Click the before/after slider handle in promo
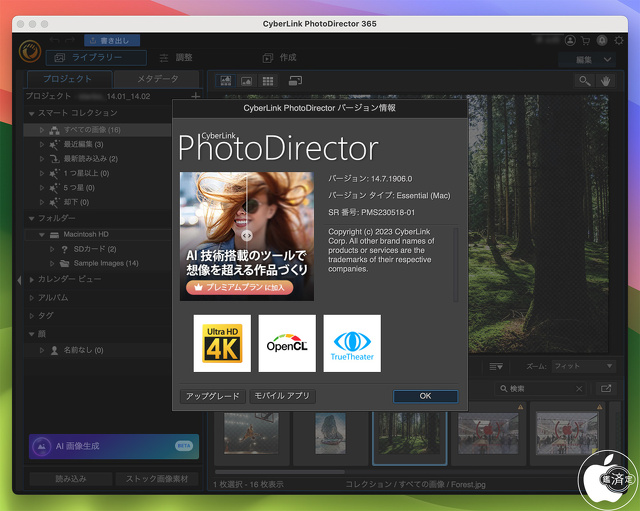This screenshot has width=640, height=511. [247, 236]
